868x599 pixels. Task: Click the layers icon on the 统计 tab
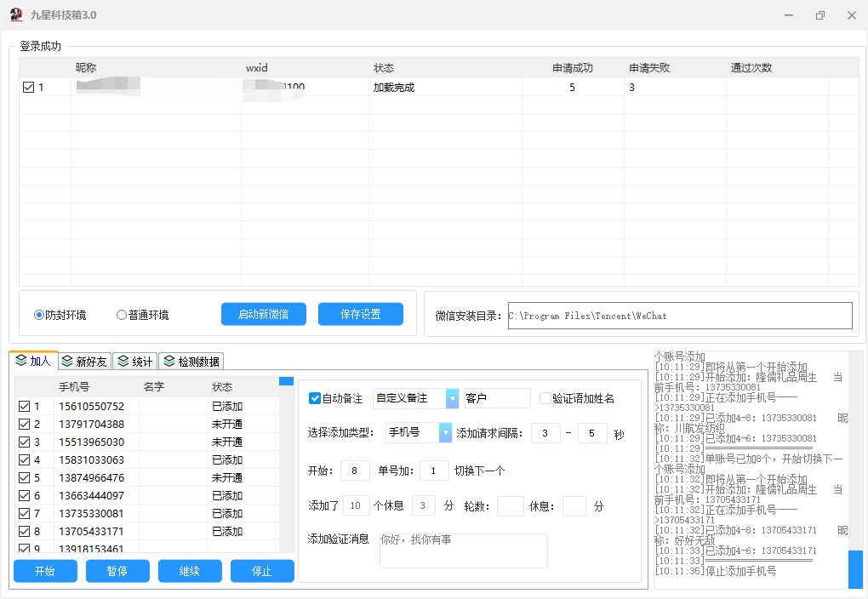tap(123, 362)
